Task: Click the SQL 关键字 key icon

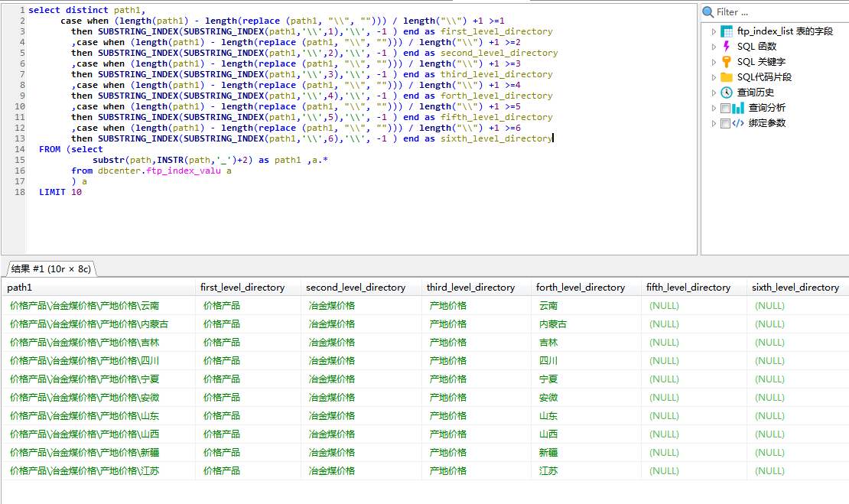Action: coord(727,62)
